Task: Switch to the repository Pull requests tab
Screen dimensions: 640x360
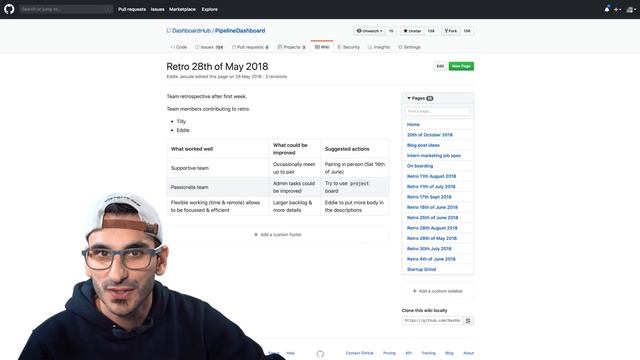Action: tap(250, 47)
